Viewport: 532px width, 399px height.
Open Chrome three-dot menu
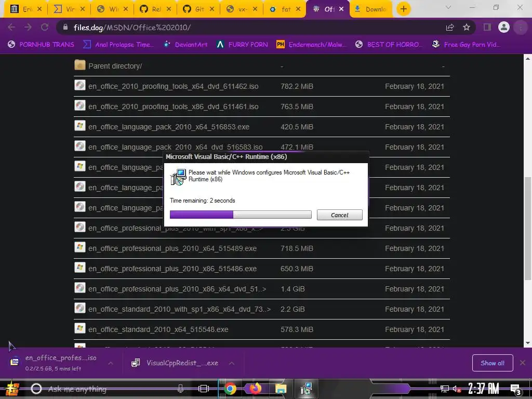click(521, 27)
